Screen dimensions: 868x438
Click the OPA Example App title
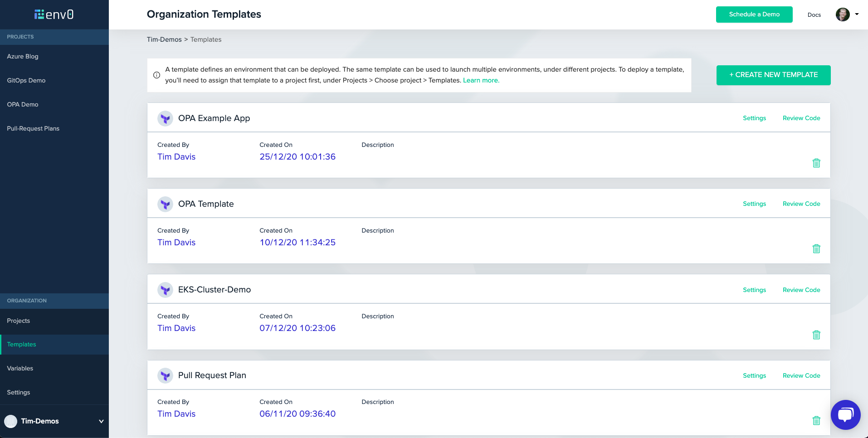tap(214, 118)
